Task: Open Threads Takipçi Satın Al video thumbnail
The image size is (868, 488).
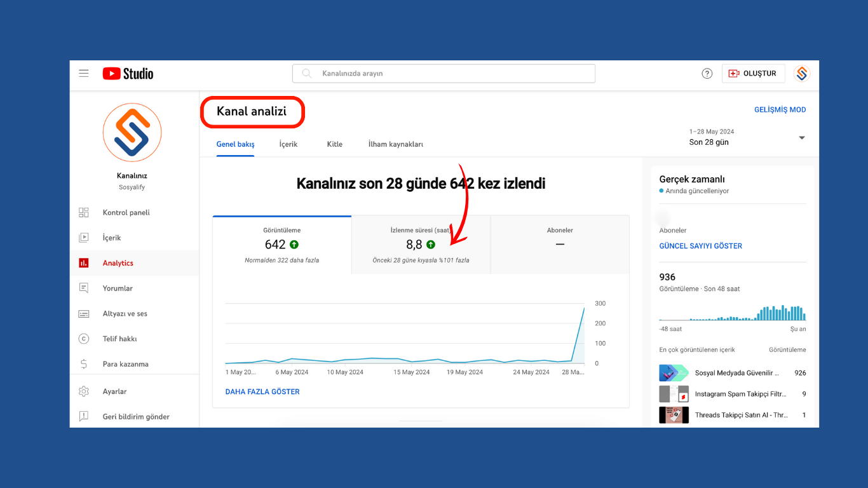Action: point(674,415)
